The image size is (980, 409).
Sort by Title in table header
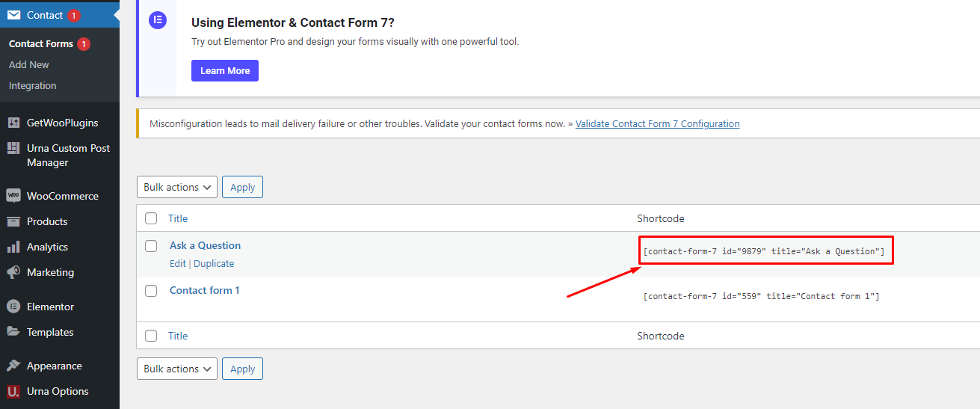click(178, 218)
